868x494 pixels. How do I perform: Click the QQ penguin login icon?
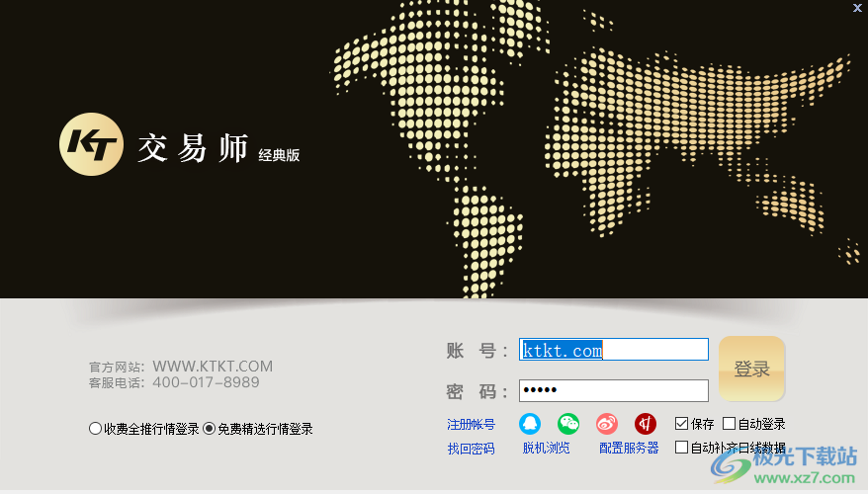click(x=530, y=424)
